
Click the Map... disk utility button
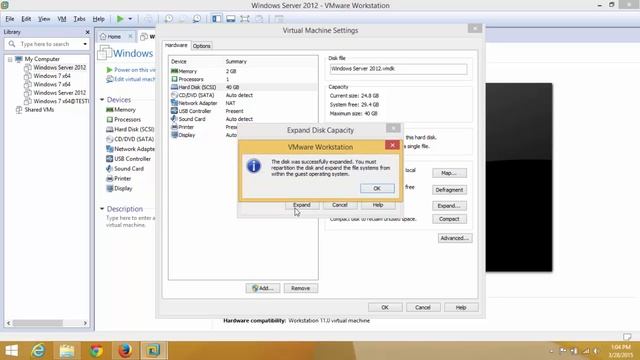coord(449,173)
